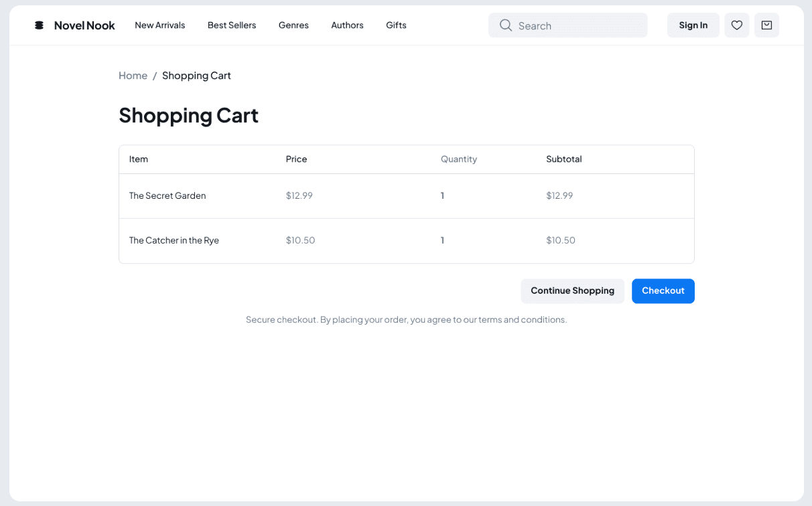Open New Arrivals in the navigation
This screenshot has height=506, width=812.
tap(159, 25)
